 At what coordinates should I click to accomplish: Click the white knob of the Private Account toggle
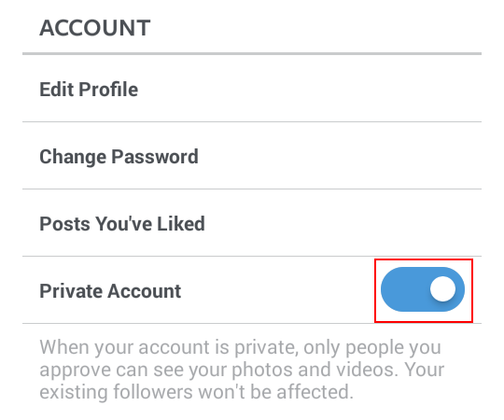click(x=443, y=289)
